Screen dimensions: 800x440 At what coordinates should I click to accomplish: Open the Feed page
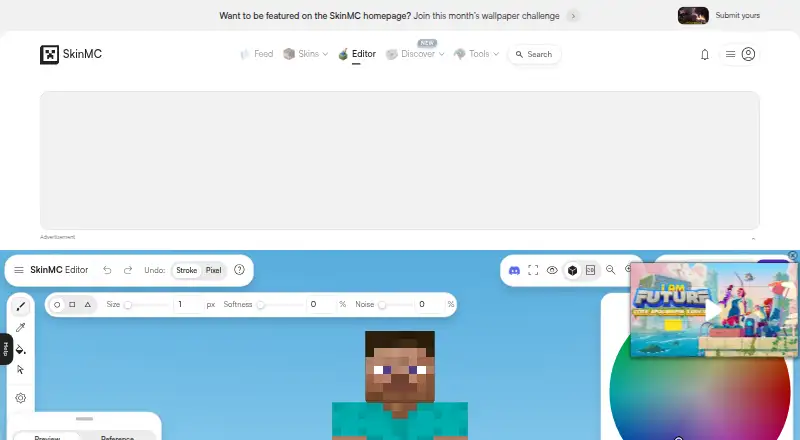257,54
